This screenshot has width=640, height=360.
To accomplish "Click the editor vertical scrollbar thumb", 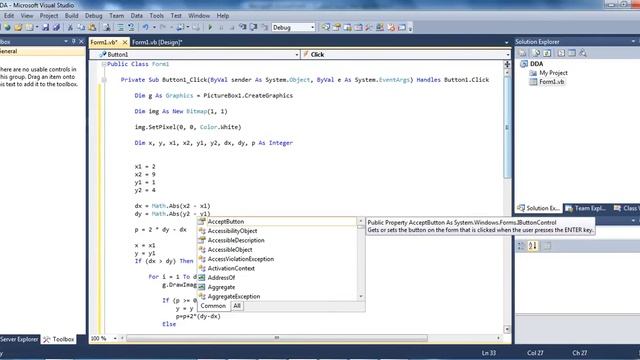I will pos(507,127).
